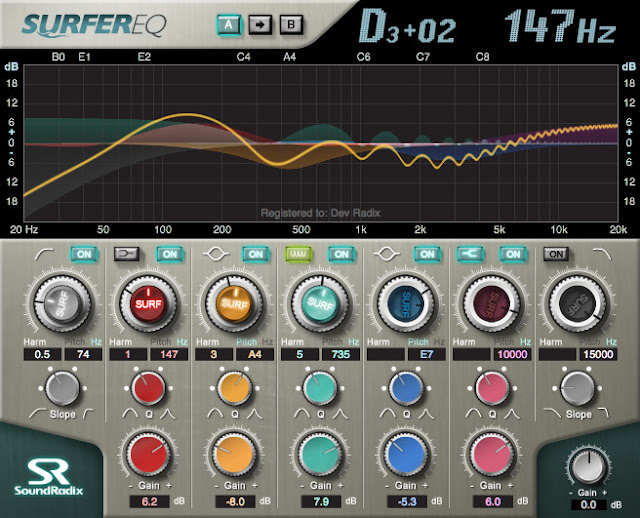Copy A to B with arrow button
This screenshot has width=640, height=518.
coord(260,25)
